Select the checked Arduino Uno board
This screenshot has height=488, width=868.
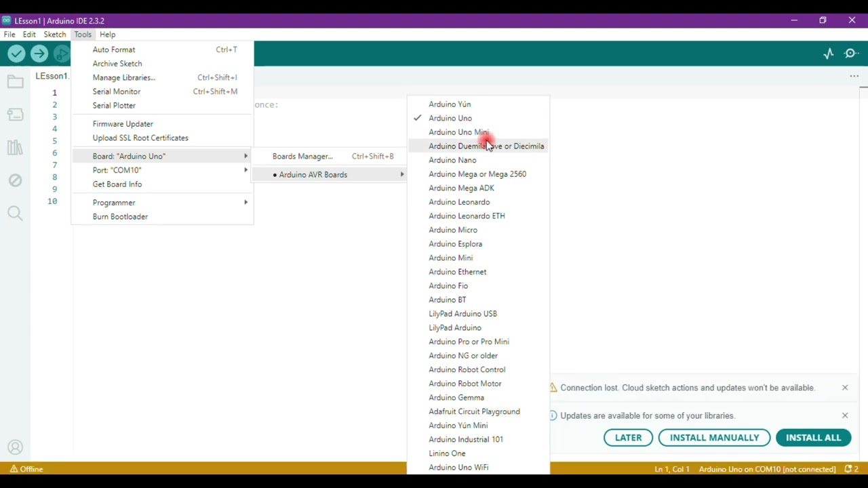(478, 118)
